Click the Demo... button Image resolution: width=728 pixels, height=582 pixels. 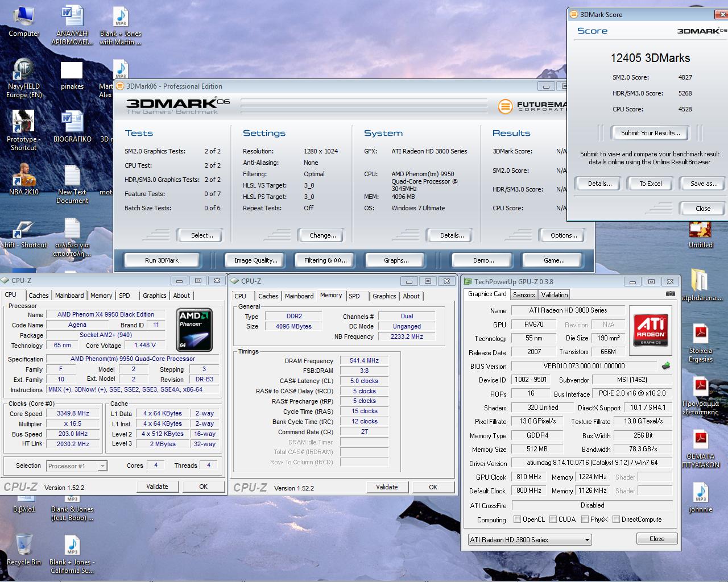tap(483, 260)
